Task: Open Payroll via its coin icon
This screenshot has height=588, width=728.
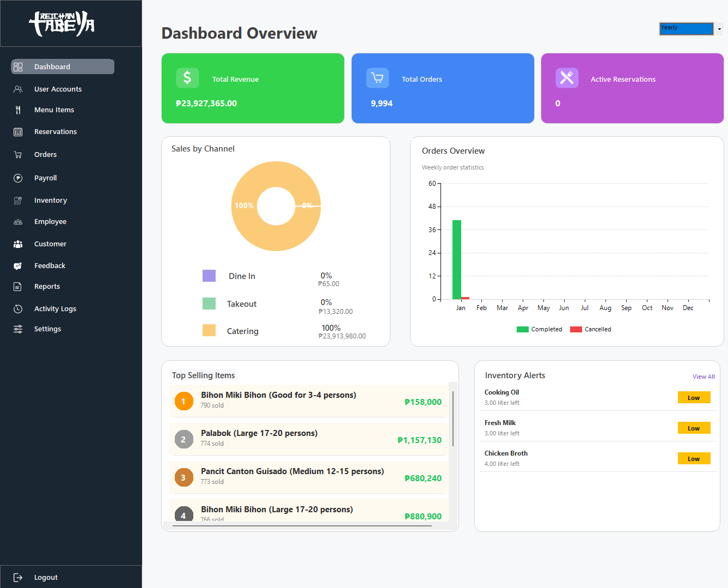Action: click(18, 178)
